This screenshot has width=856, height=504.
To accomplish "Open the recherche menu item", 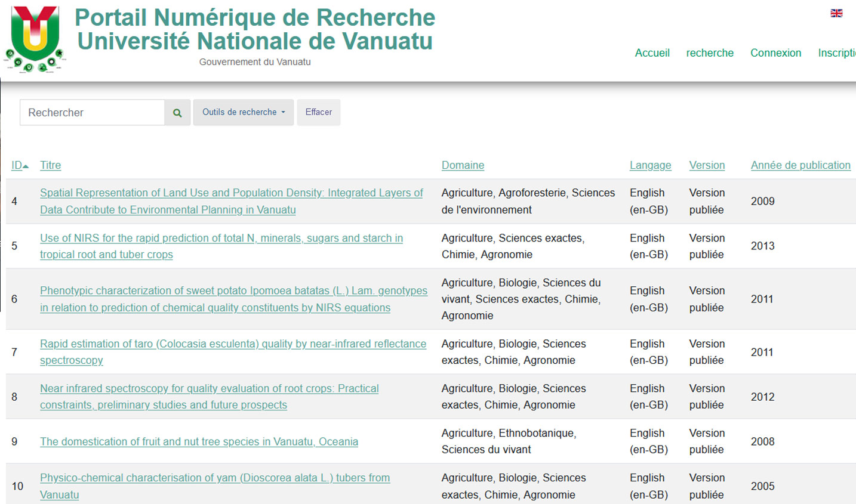I will click(710, 53).
